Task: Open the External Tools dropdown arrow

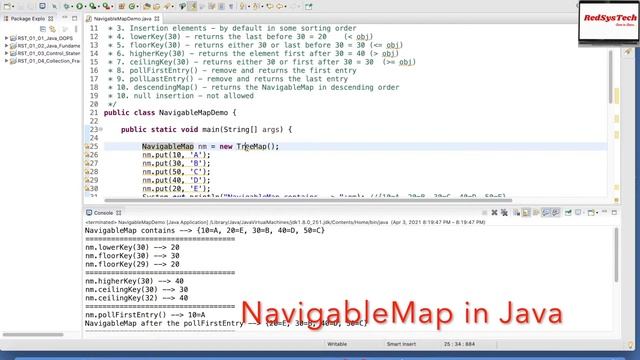Action: (x=112, y=7)
